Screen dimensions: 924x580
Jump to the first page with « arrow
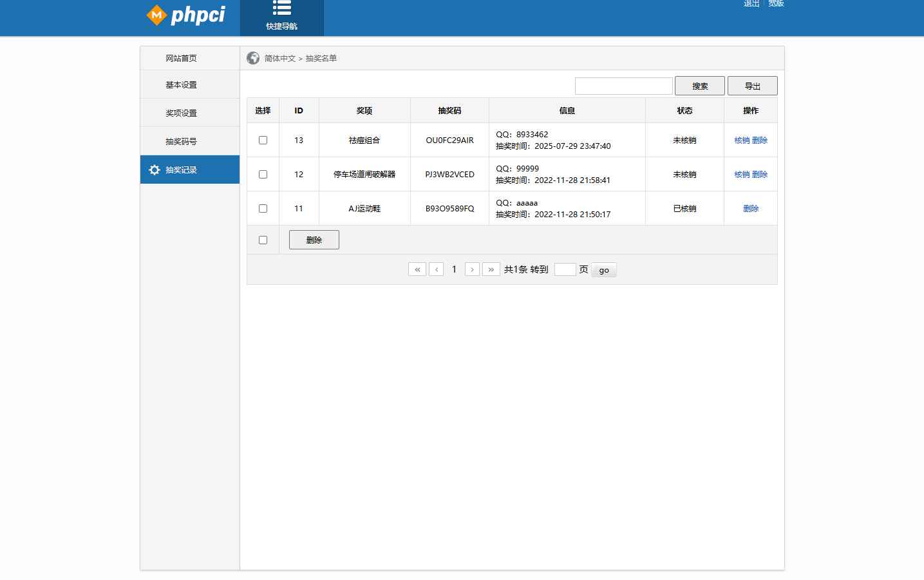(x=417, y=269)
